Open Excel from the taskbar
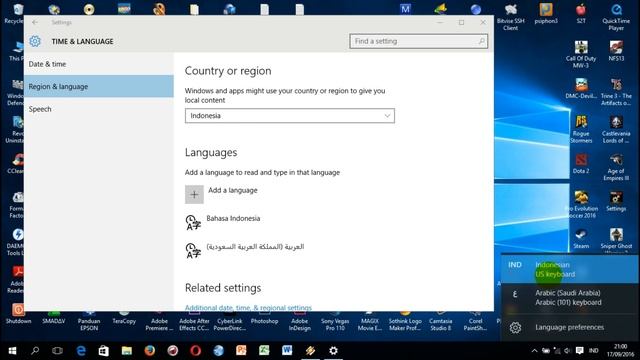The image size is (640, 360). 264,351
